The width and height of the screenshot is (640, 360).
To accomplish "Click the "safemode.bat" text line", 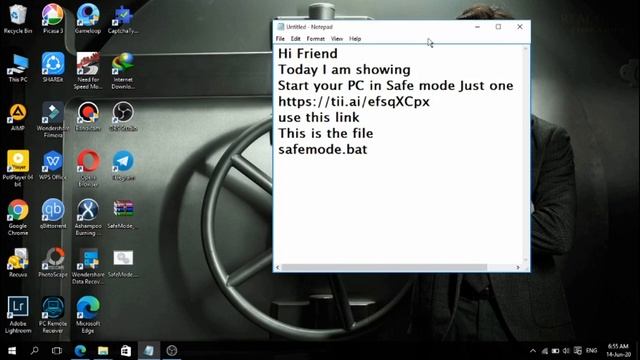I will coord(322,149).
